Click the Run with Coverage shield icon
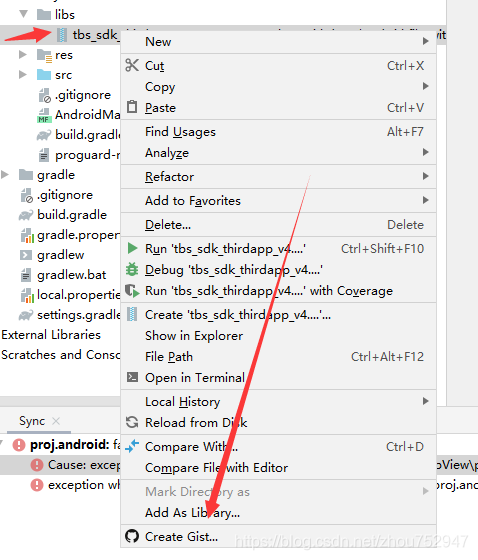Screen dimensions: 478x560 (132, 291)
